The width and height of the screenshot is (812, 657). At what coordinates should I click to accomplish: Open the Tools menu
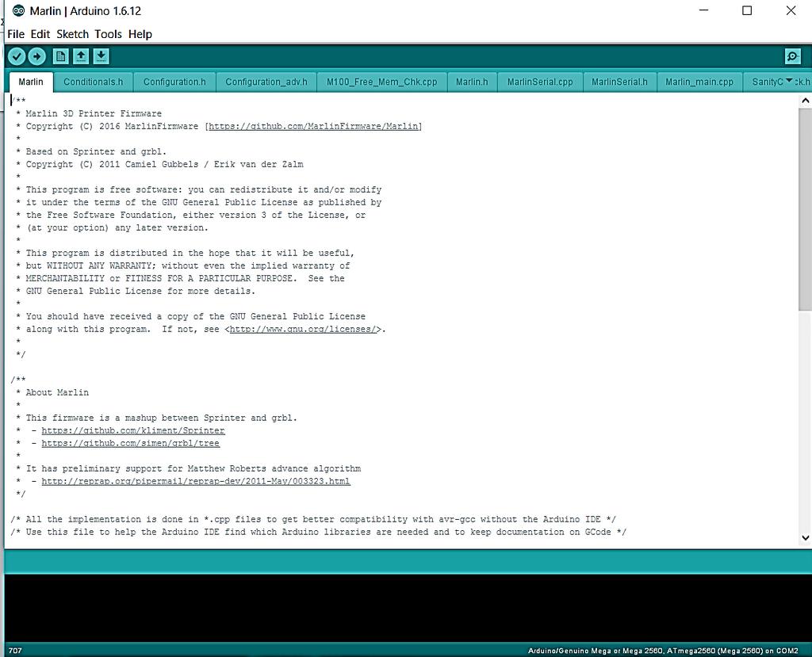point(108,34)
